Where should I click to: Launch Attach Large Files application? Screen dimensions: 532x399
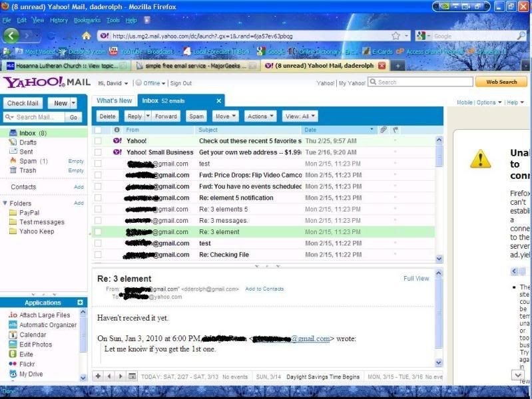[x=45, y=315]
